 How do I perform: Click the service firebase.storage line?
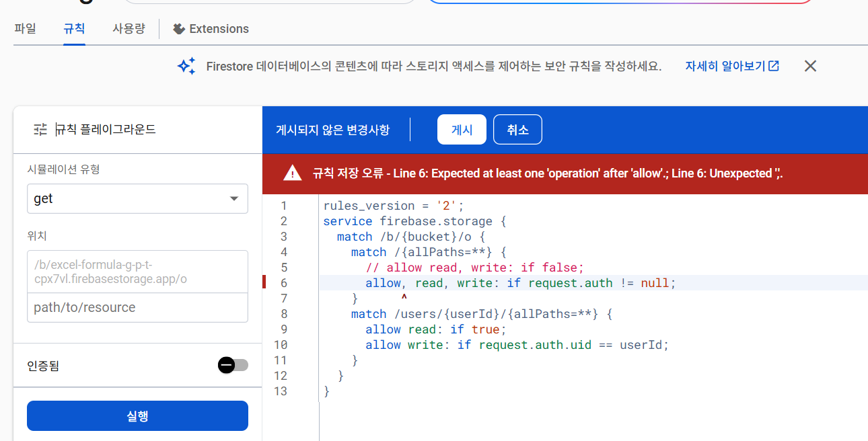click(x=414, y=221)
